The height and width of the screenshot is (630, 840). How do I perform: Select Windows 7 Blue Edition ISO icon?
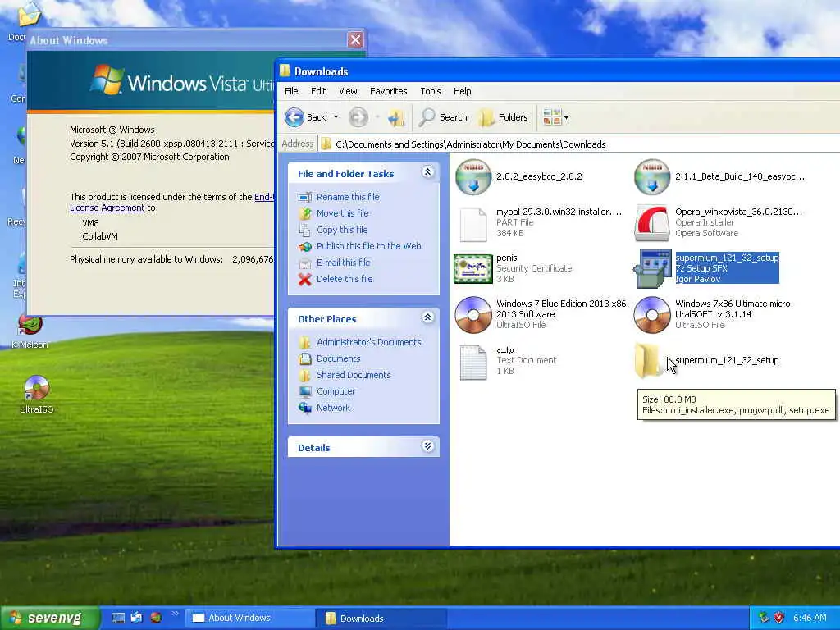(x=473, y=315)
